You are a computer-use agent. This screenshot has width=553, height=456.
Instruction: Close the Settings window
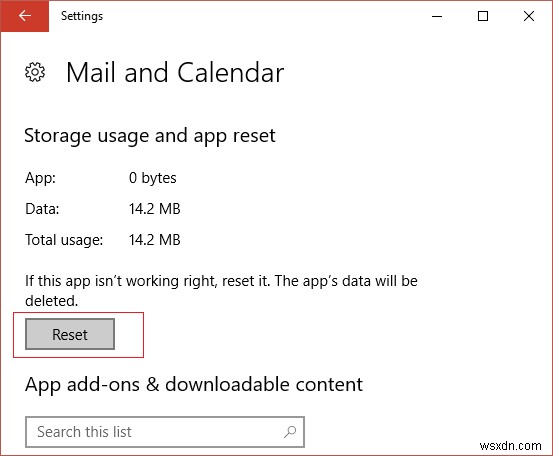pos(529,16)
